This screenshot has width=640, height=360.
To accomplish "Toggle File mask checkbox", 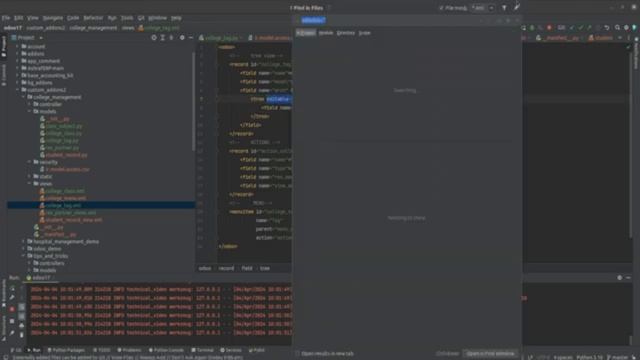I will [x=441, y=8].
